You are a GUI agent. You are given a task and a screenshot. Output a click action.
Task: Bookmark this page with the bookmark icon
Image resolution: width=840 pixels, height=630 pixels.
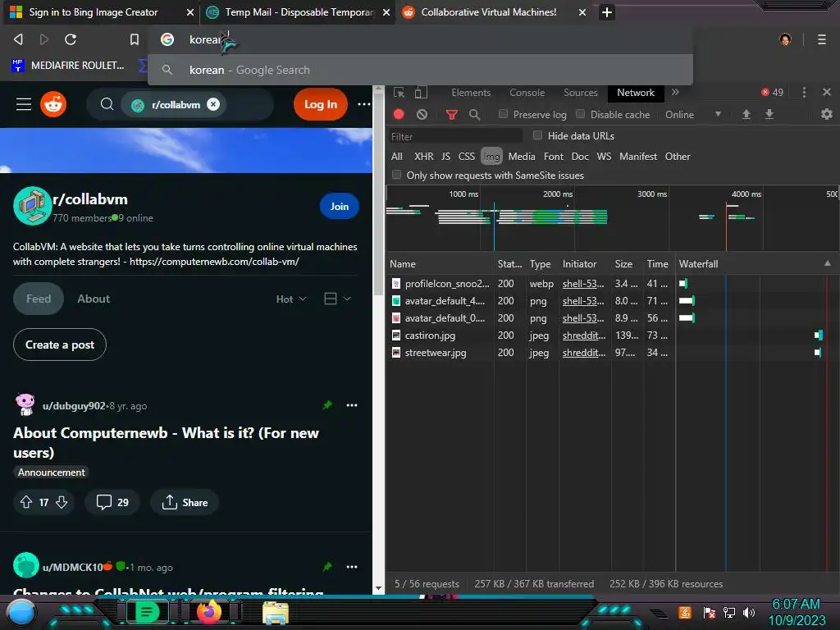pyautogui.click(x=135, y=39)
